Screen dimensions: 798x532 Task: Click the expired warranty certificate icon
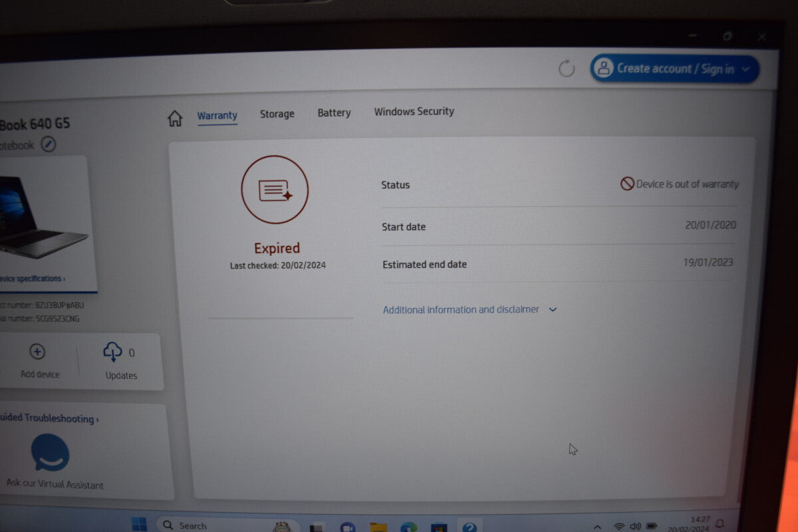[x=275, y=190]
